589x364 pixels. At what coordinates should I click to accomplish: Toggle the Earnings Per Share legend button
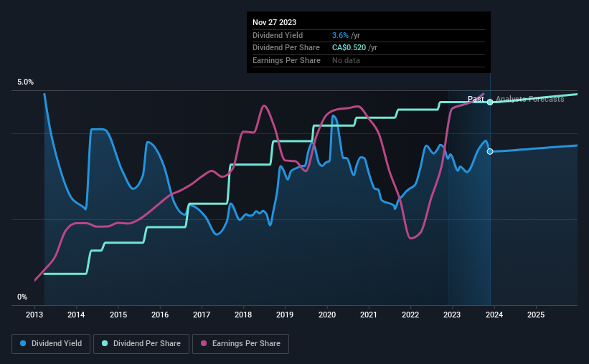point(241,344)
